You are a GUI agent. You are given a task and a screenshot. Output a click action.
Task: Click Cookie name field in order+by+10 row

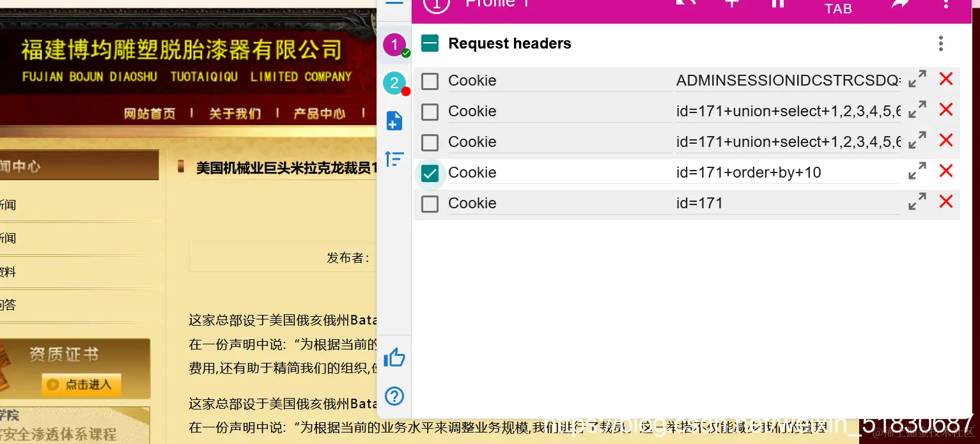(x=560, y=172)
